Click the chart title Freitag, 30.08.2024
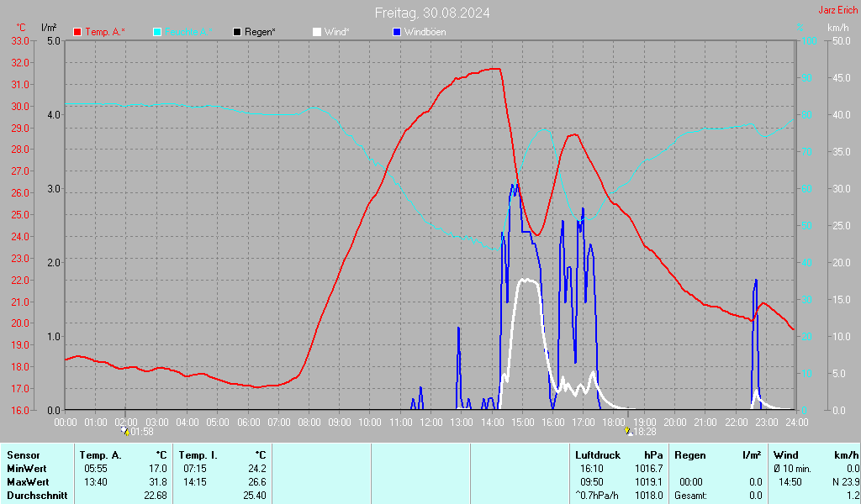The image size is (861, 504). [x=432, y=13]
